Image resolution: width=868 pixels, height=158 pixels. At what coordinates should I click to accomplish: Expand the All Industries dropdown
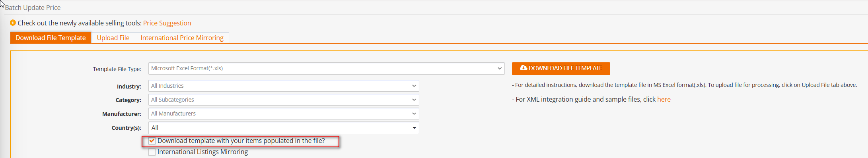tap(284, 86)
